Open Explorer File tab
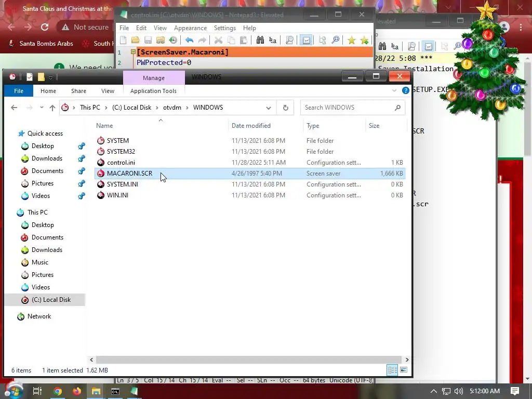The width and height of the screenshot is (532, 399). click(x=19, y=90)
